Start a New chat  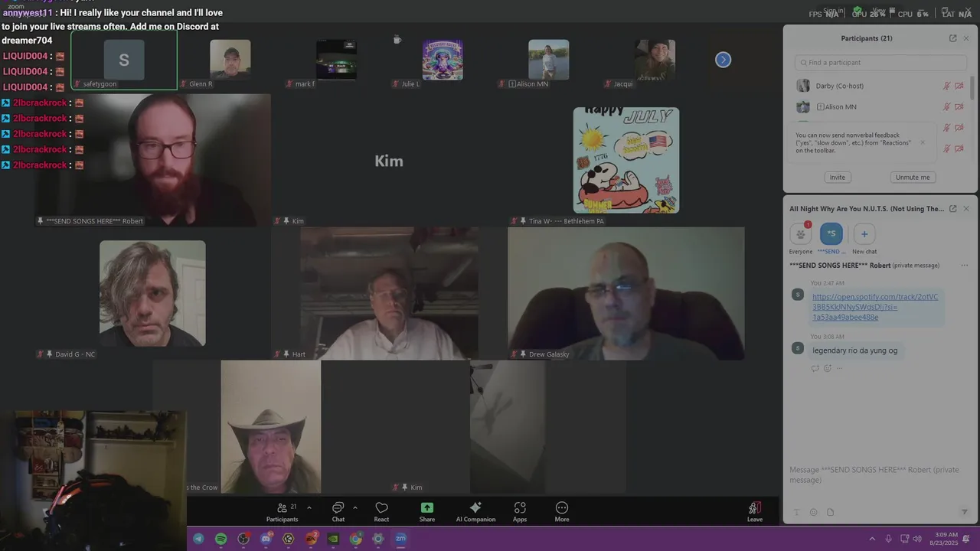[864, 238]
